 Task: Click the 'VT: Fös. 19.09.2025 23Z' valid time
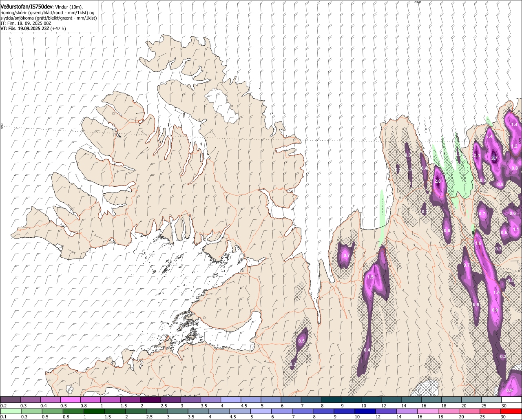(x=25, y=29)
